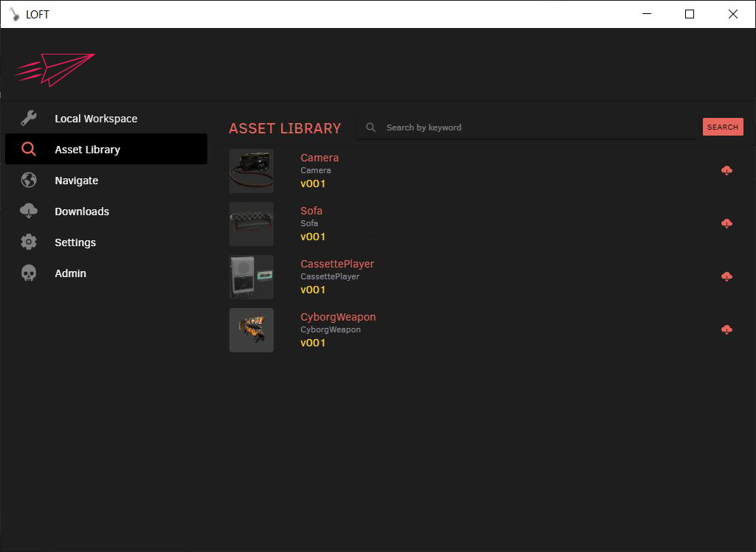Click the globe icon beside Navigate

(x=28, y=180)
